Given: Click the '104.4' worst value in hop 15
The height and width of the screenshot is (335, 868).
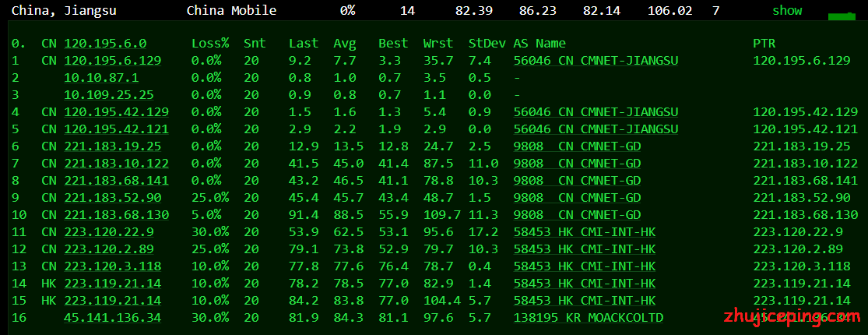Looking at the screenshot, I should [442, 301].
